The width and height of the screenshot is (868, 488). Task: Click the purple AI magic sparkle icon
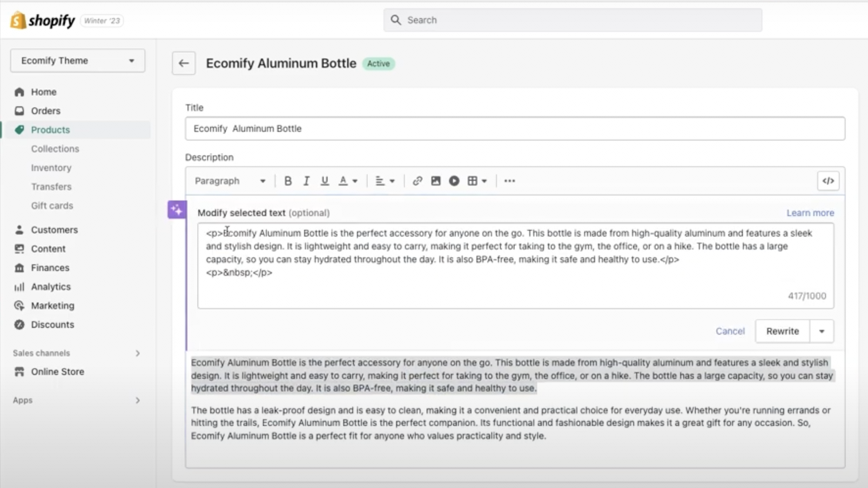point(177,210)
